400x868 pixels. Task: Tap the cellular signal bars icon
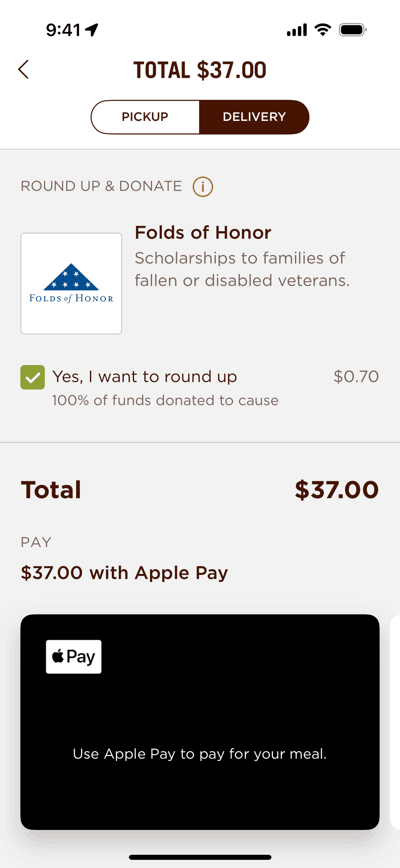297,30
